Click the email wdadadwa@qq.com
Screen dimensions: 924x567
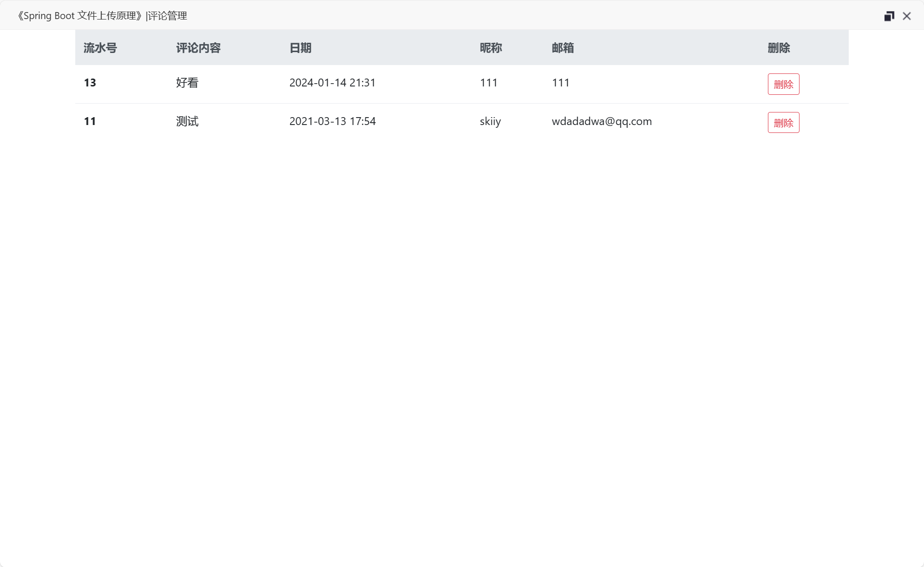click(x=602, y=121)
